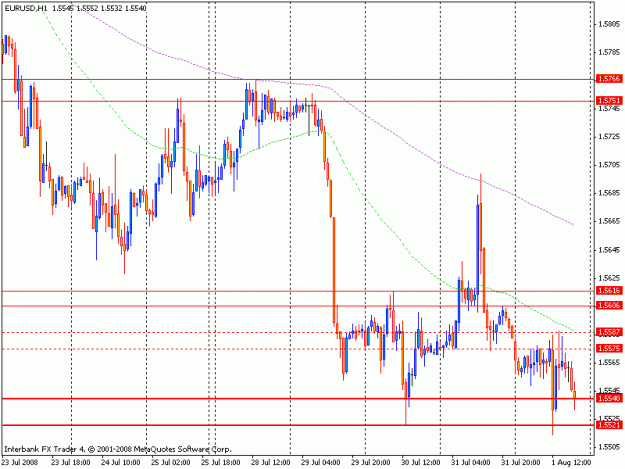
Task: Click the 1.5505 price scale value
Action: pyautogui.click(x=609, y=447)
